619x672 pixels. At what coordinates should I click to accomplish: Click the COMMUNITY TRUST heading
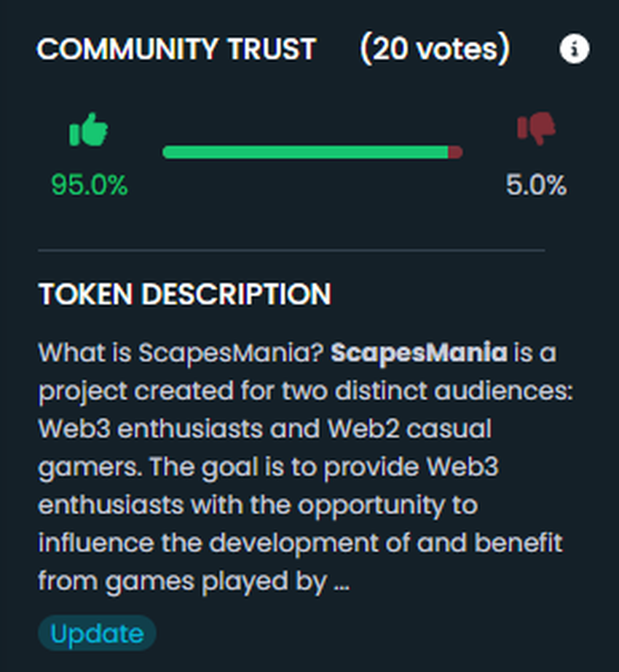[x=176, y=50]
